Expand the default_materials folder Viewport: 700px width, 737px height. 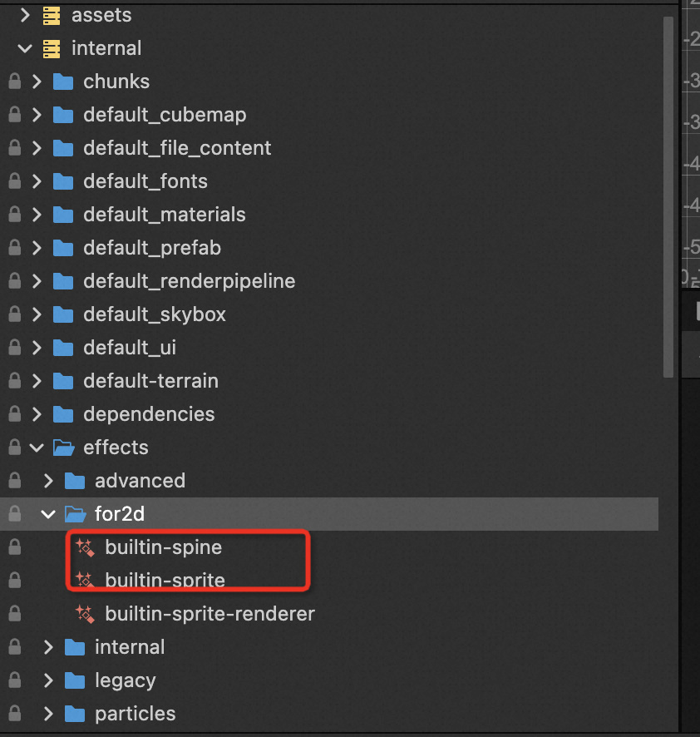point(37,215)
